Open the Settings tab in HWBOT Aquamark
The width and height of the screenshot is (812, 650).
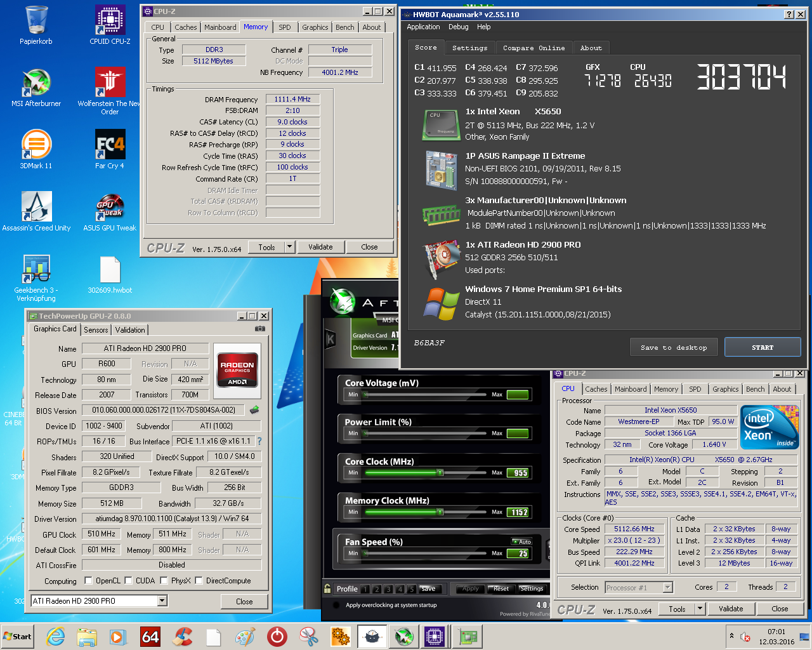click(x=469, y=48)
